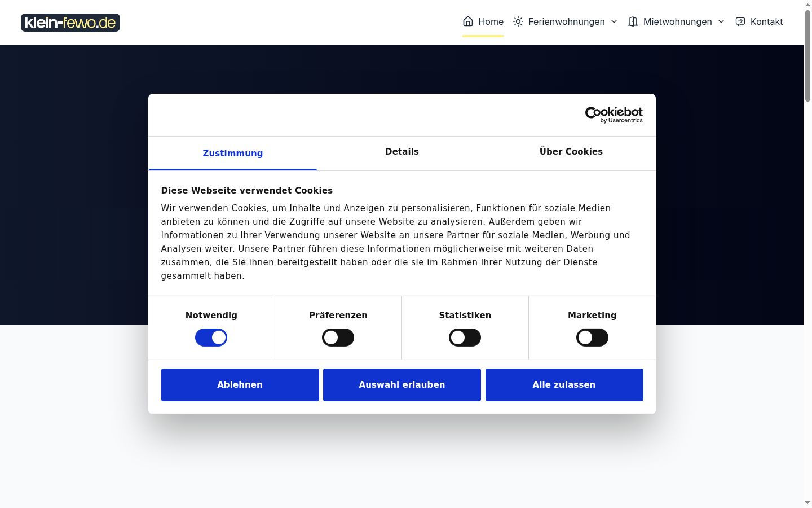The image size is (812, 508).
Task: Click the sun icon beside Ferienwohnungen
Action: pyautogui.click(x=518, y=21)
